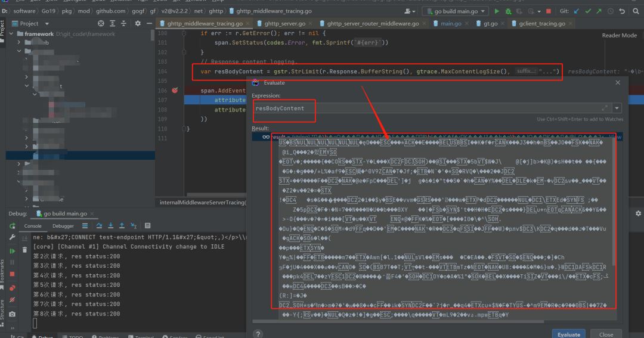644x338 pixels.
Task: Open run configuration go build main.go dropdown
Action: pos(456,11)
